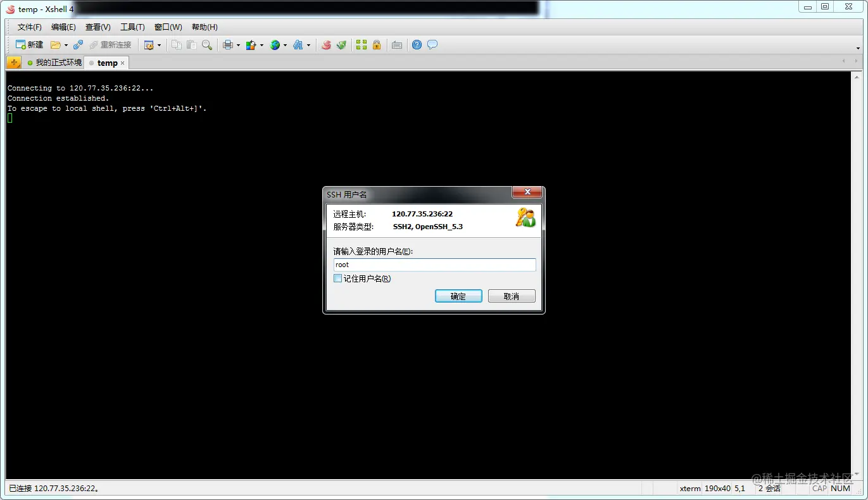868x500 pixels.
Task: Click the CAP status indicator
Action: coord(819,489)
